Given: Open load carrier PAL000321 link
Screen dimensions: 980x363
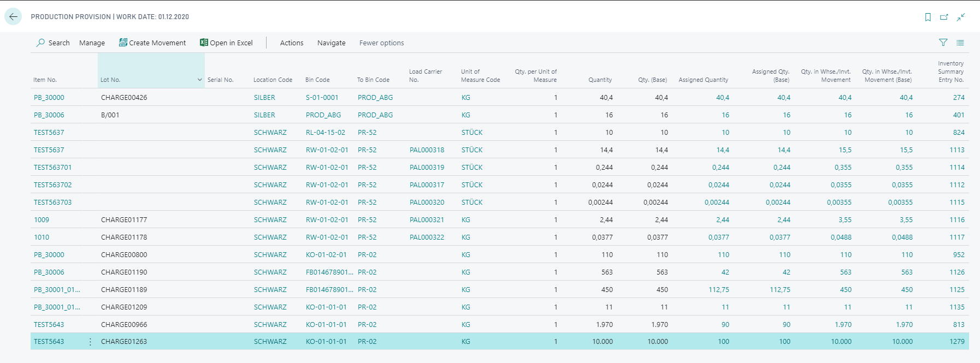Looking at the screenshot, I should pyautogui.click(x=427, y=220).
